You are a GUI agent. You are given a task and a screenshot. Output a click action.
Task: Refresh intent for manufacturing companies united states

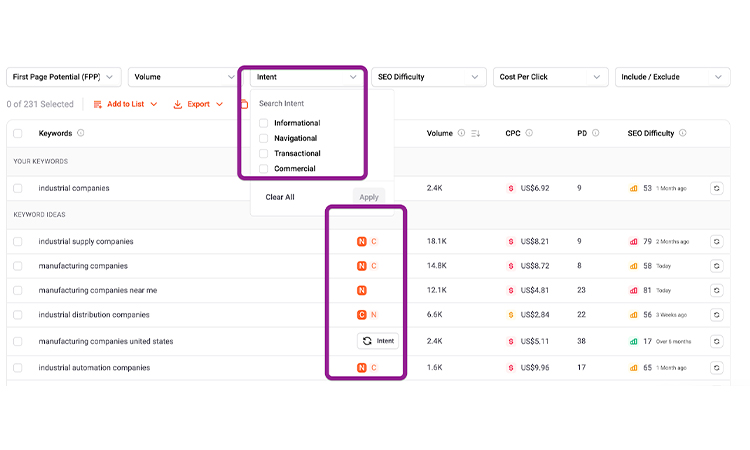click(378, 341)
